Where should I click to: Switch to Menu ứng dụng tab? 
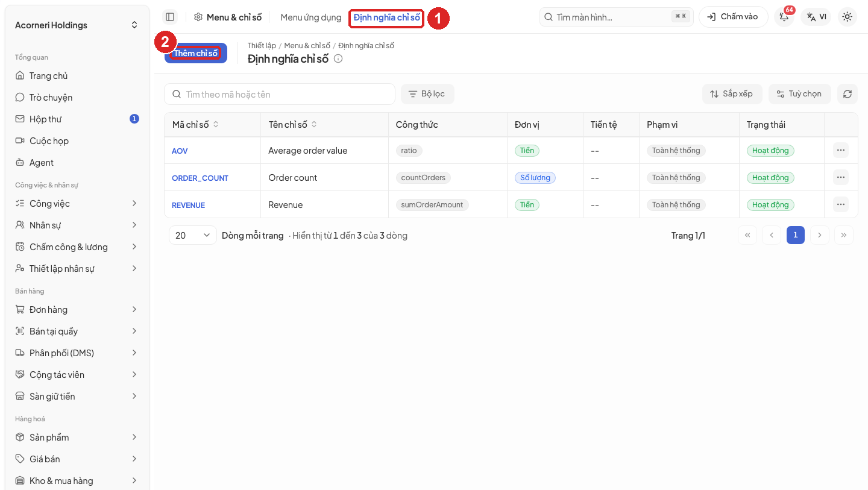(311, 17)
